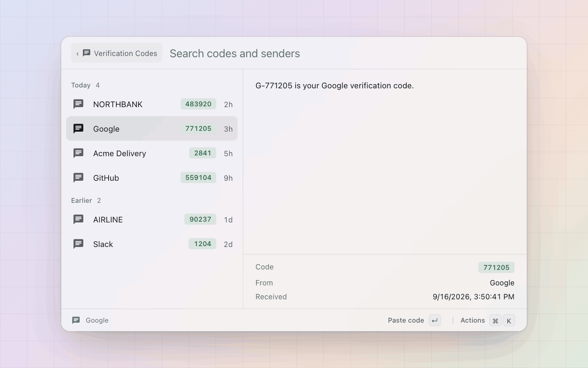This screenshot has width=588, height=368.
Task: Click the Received label in details
Action: click(271, 297)
